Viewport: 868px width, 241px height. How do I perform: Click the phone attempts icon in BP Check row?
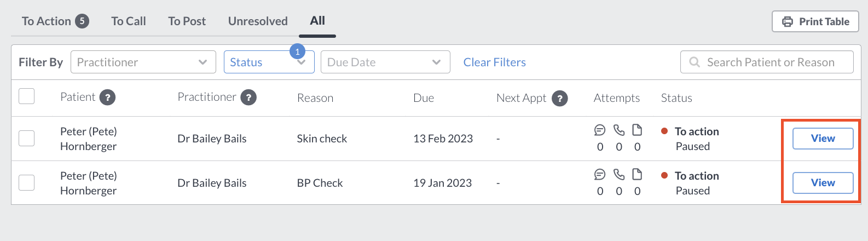(619, 175)
